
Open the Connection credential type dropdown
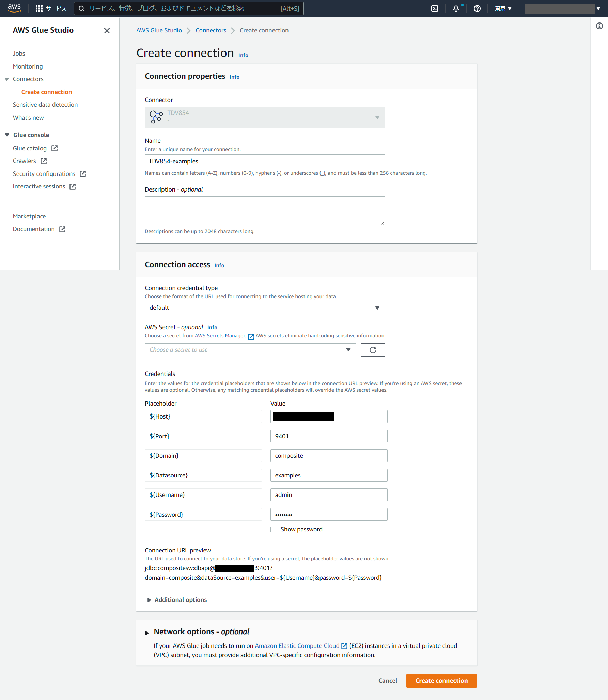(265, 308)
